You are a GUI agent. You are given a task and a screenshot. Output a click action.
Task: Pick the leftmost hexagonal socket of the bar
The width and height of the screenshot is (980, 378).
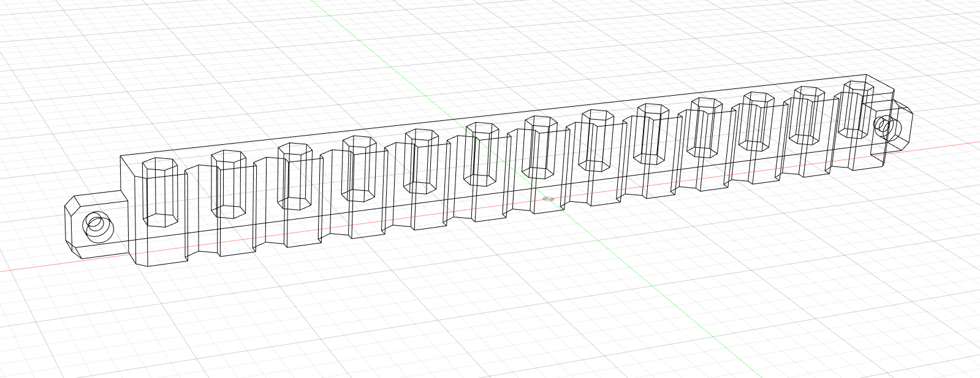160,193
